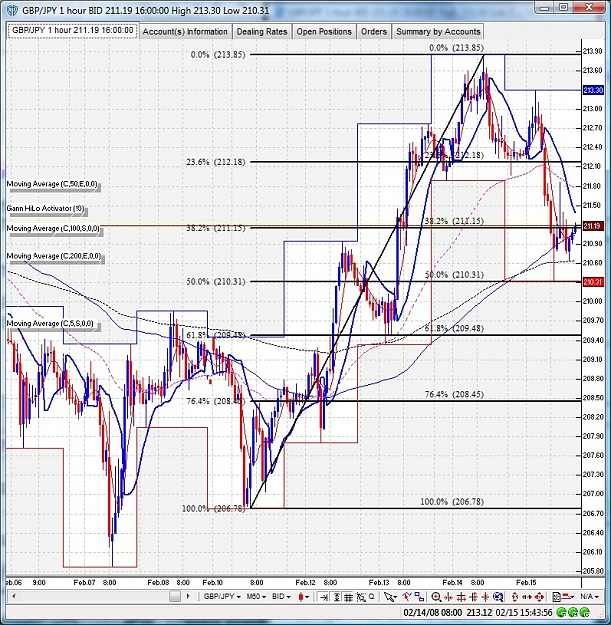Click the blue reset zoom icon

(x=498, y=597)
